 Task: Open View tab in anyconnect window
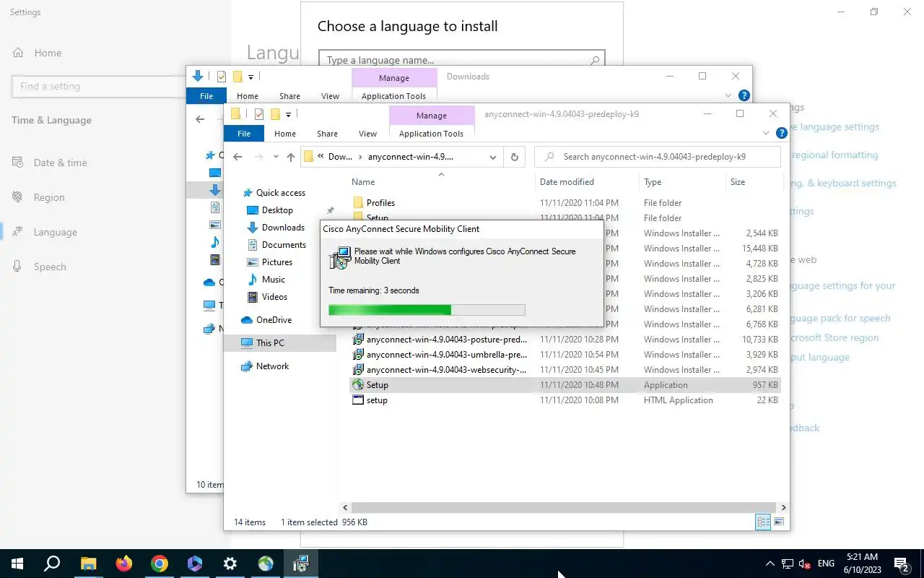(367, 134)
